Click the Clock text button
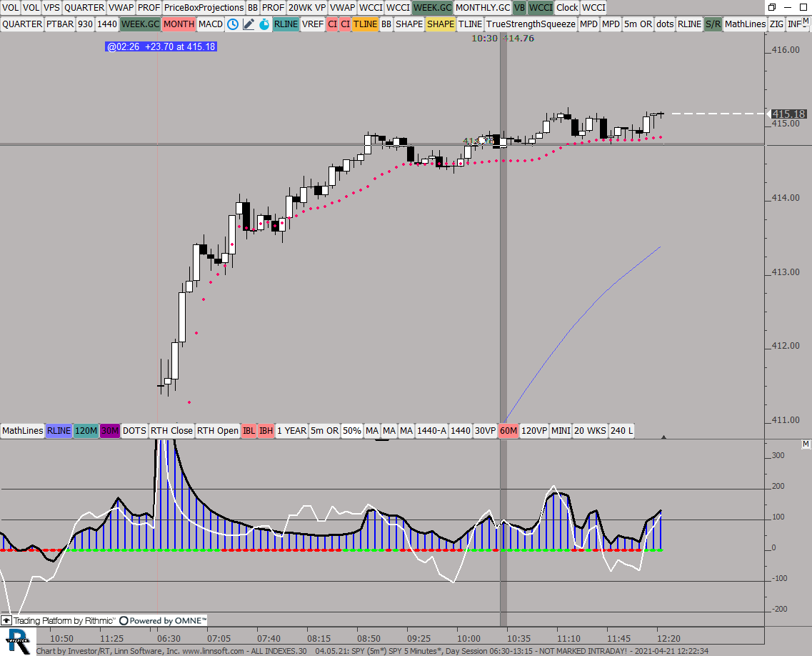This screenshot has height=656, width=812. (x=567, y=8)
